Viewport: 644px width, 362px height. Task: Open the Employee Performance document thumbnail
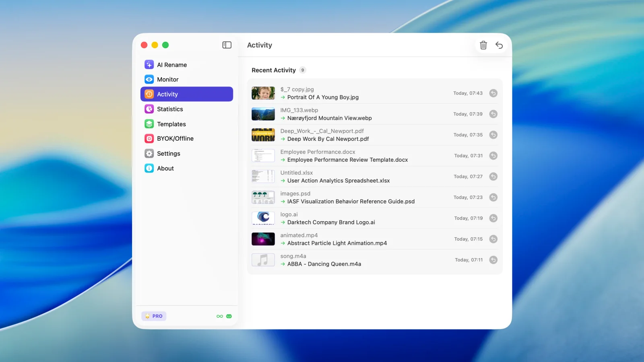(x=263, y=156)
